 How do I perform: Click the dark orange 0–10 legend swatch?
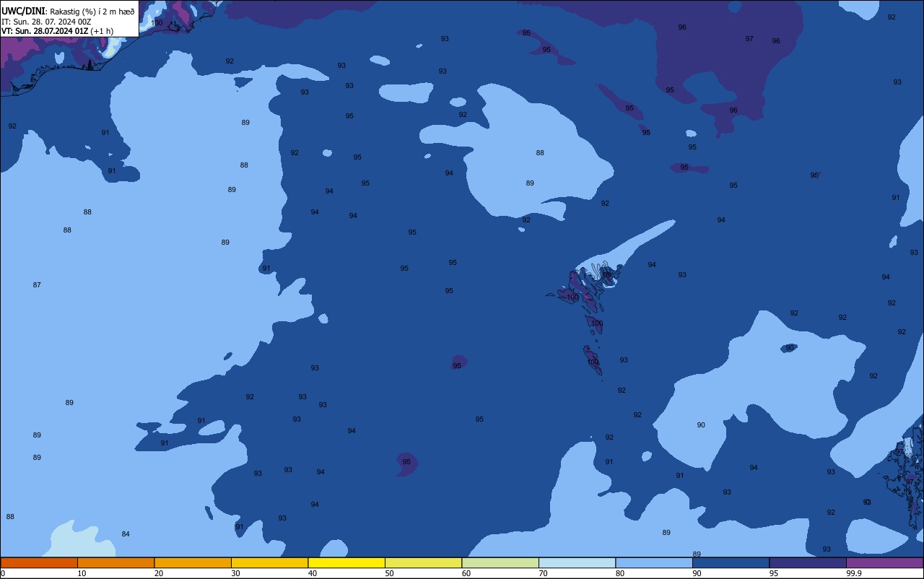click(x=39, y=562)
